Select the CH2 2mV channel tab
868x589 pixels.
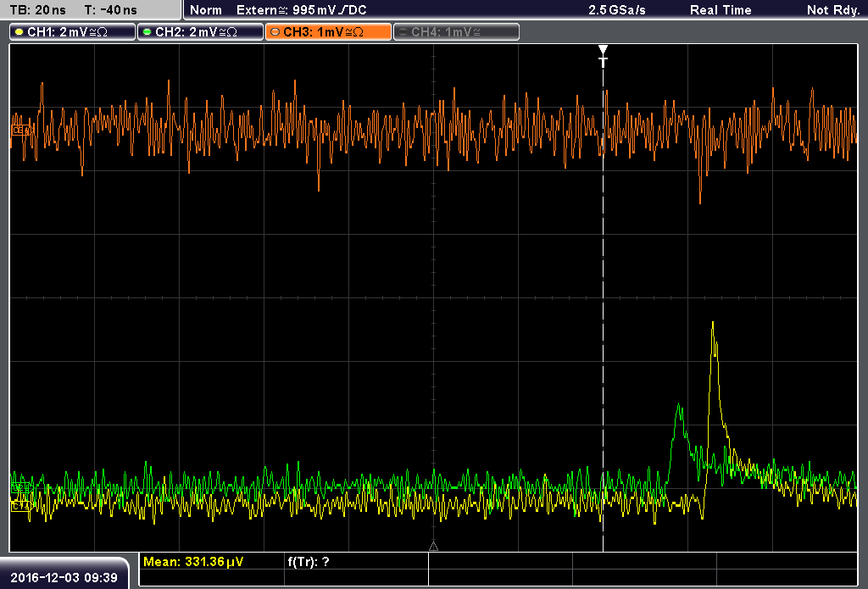point(200,32)
